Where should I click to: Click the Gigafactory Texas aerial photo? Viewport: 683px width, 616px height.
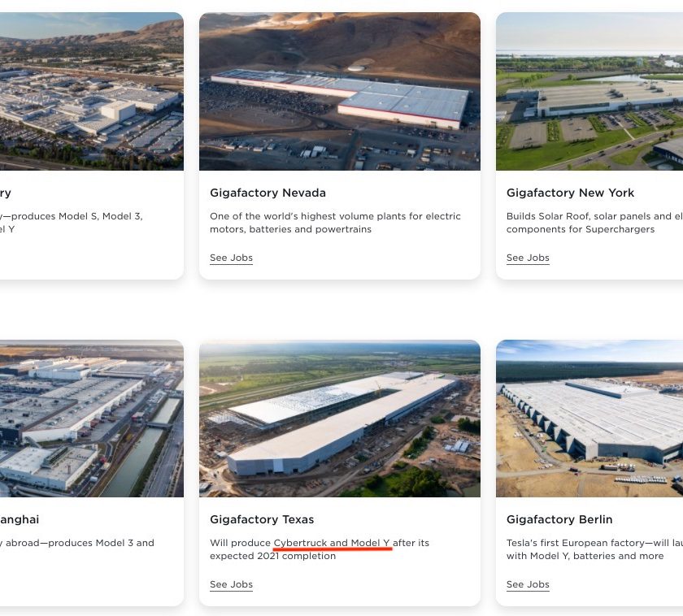340,419
